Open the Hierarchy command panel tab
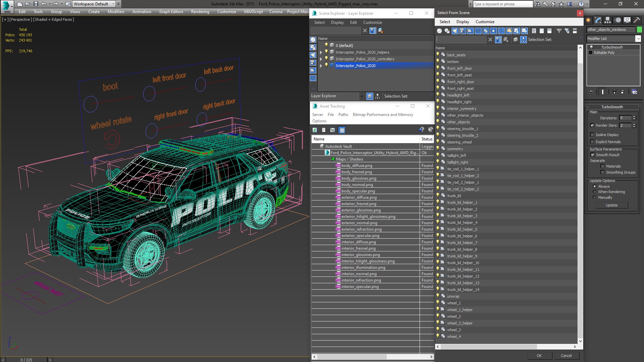Image resolution: width=644 pixels, height=362 pixels. point(608,20)
